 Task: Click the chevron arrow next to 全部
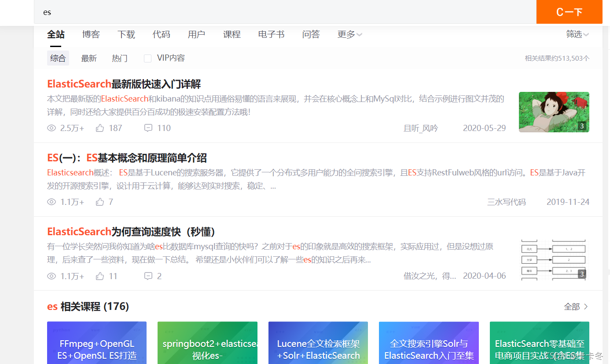coord(586,306)
